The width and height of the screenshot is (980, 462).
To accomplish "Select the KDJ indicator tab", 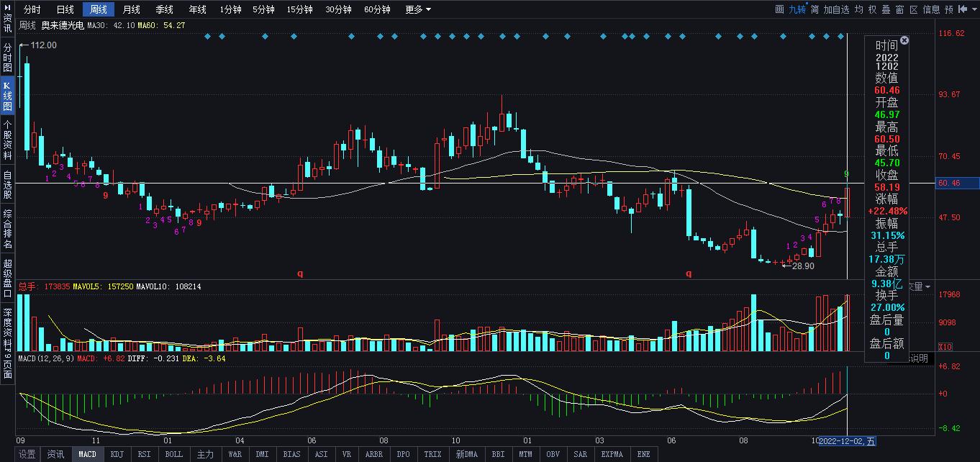I will coord(116,454).
